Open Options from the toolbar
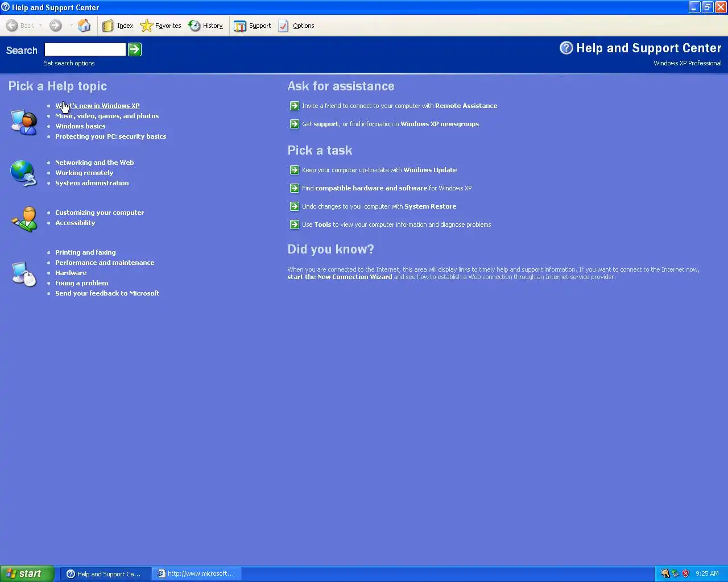Screen dimensions: 728x582 [296, 26]
